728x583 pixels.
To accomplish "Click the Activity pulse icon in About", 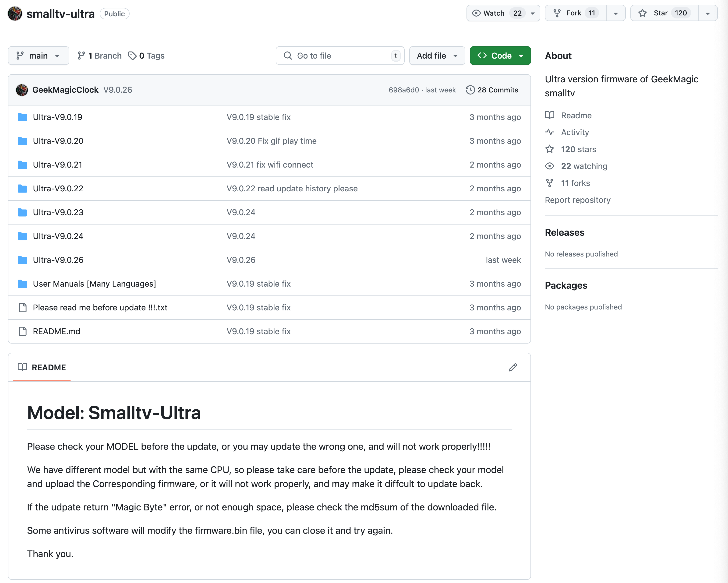I will tap(549, 132).
